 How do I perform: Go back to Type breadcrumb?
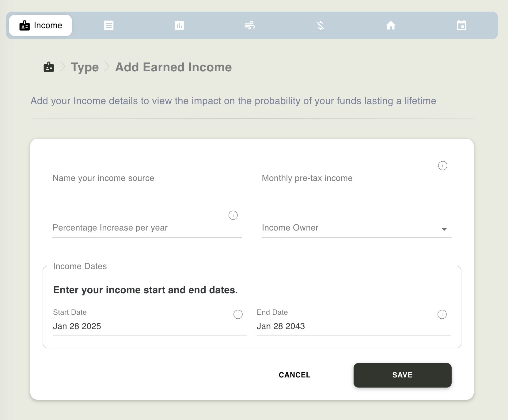85,67
